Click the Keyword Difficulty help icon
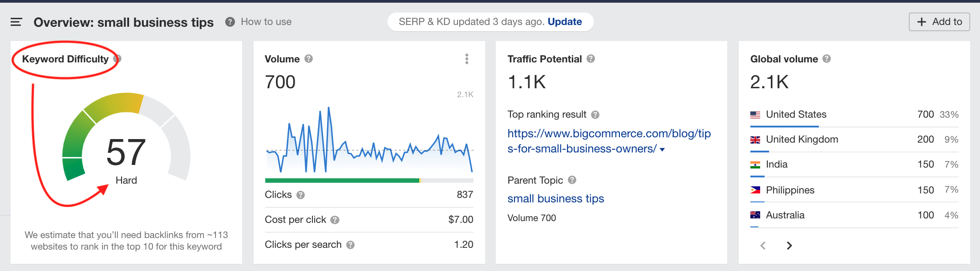 [x=117, y=58]
